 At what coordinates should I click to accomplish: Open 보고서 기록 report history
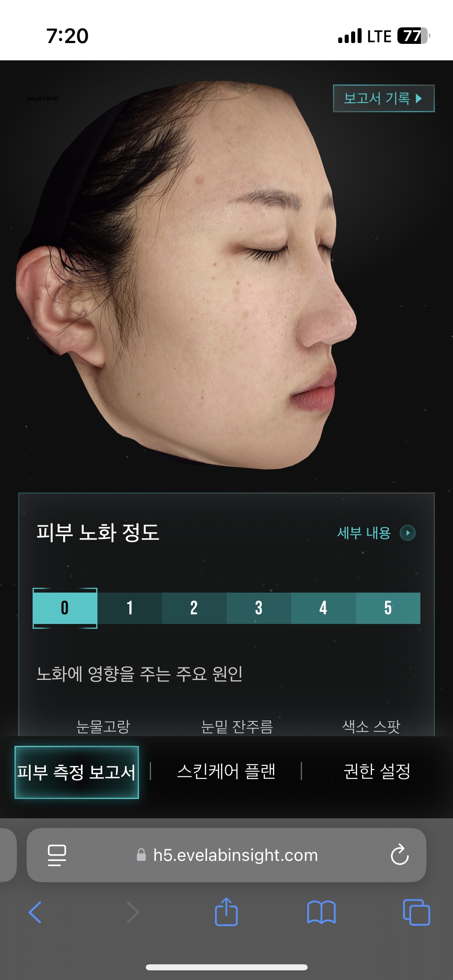(x=384, y=98)
